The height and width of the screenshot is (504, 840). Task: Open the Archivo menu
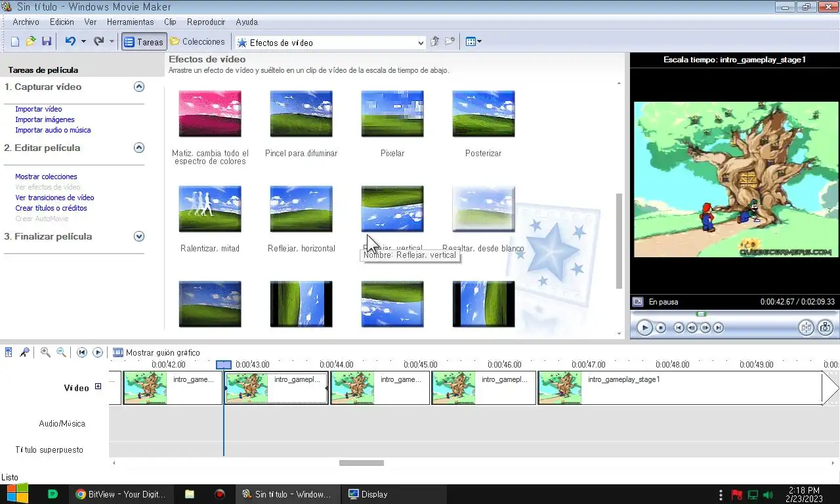pyautogui.click(x=26, y=22)
